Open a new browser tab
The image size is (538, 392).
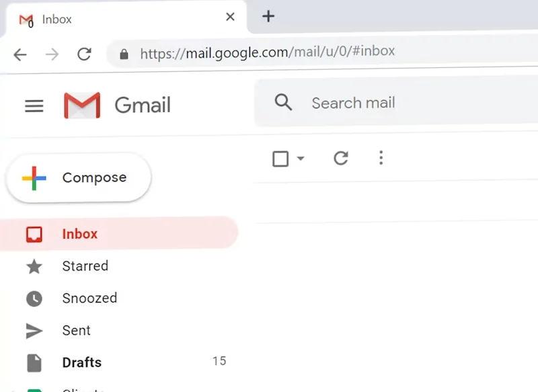[268, 17]
